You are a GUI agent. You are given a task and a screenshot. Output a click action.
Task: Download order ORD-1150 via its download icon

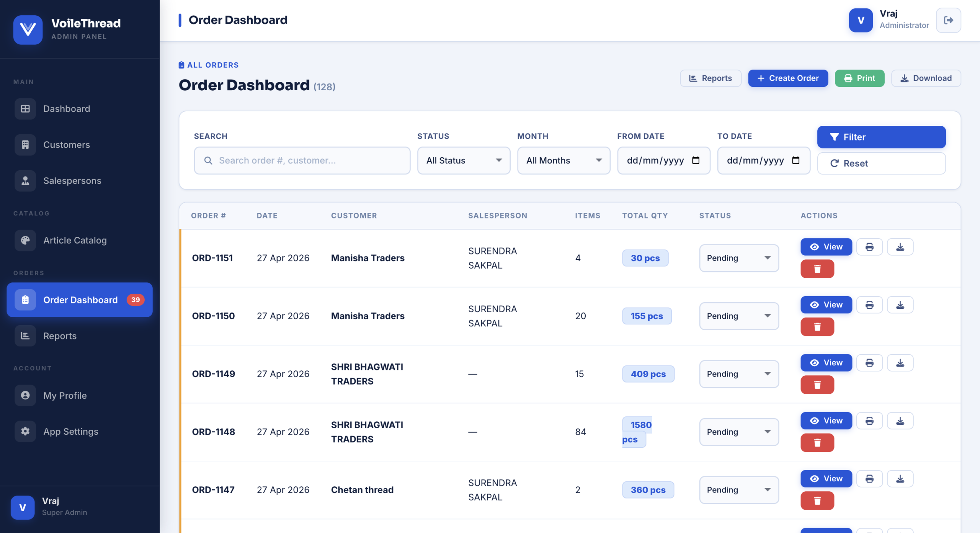point(900,305)
